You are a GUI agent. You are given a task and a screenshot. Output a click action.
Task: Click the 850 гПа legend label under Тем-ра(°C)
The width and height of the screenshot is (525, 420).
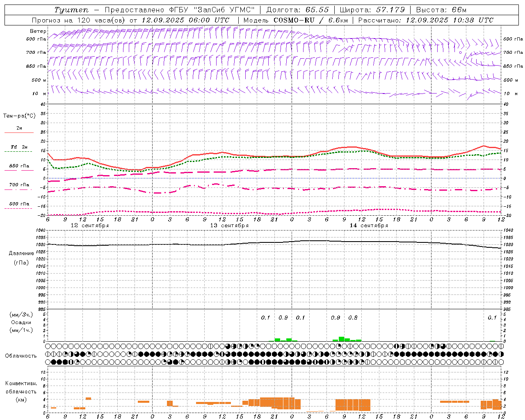point(19,166)
